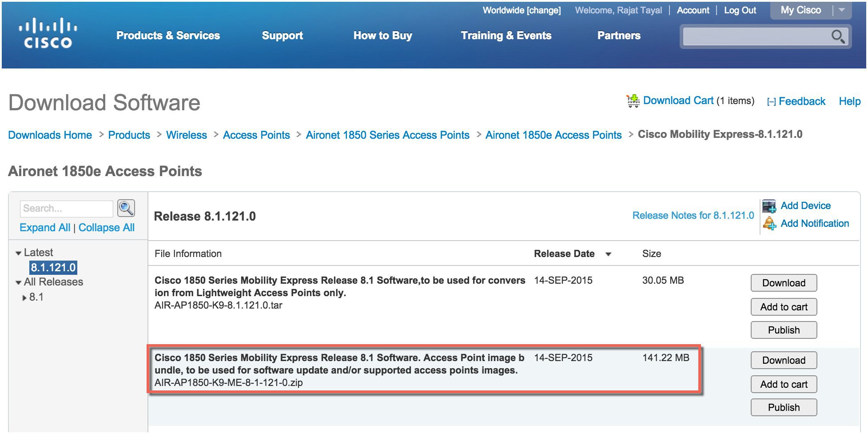The height and width of the screenshot is (434, 868).
Task: Click the Access Points breadcrumb
Action: coord(256,135)
